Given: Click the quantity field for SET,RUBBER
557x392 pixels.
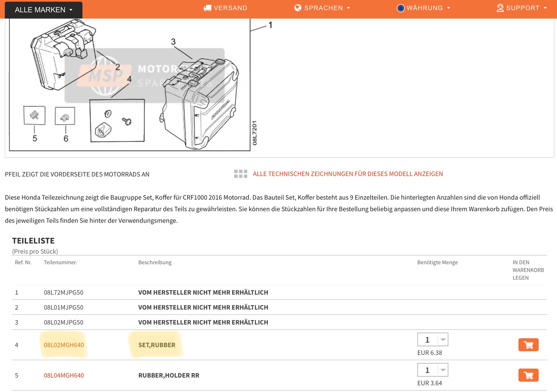Looking at the screenshot, I should click(427, 340).
